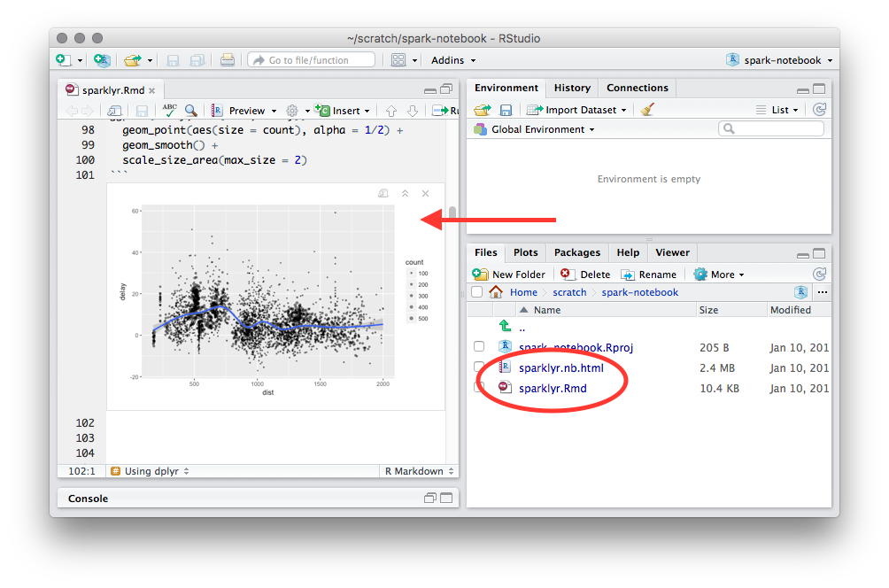Tick the checkbox next to sparklyr.nb.html
Viewport: 889px width, 588px height.
pyautogui.click(x=479, y=367)
